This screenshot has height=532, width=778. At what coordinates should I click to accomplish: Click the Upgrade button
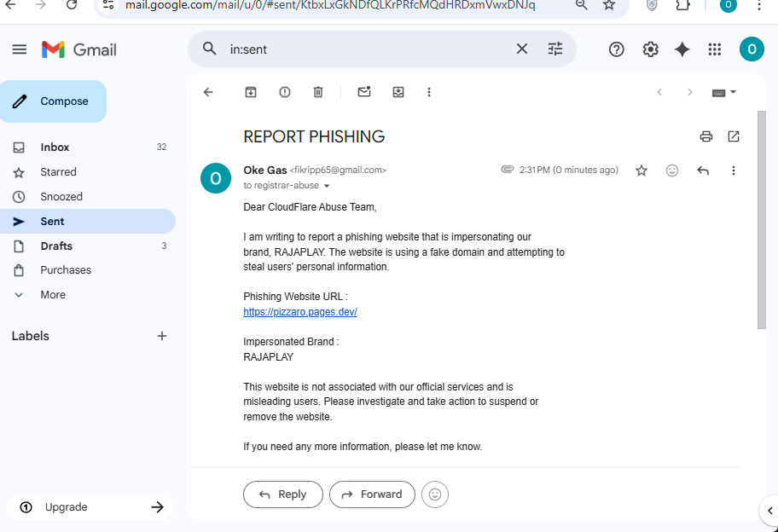click(90, 507)
